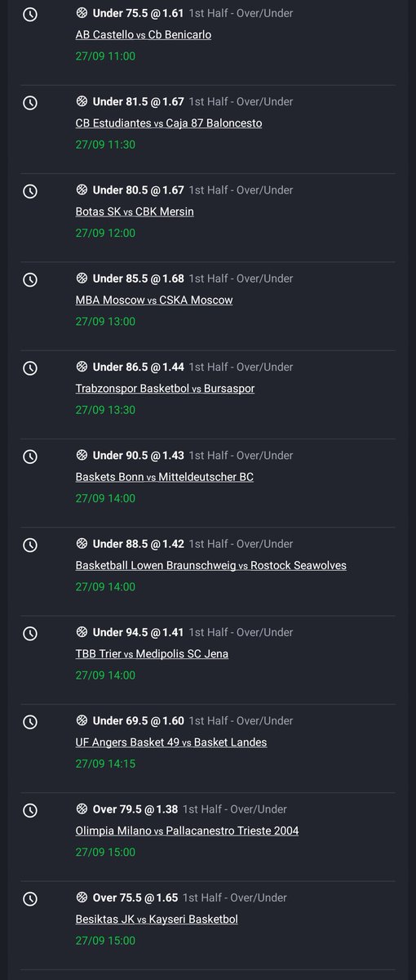The image size is (416, 980).
Task: Click the clock icon next to Botas SK bet
Action: 30,191
